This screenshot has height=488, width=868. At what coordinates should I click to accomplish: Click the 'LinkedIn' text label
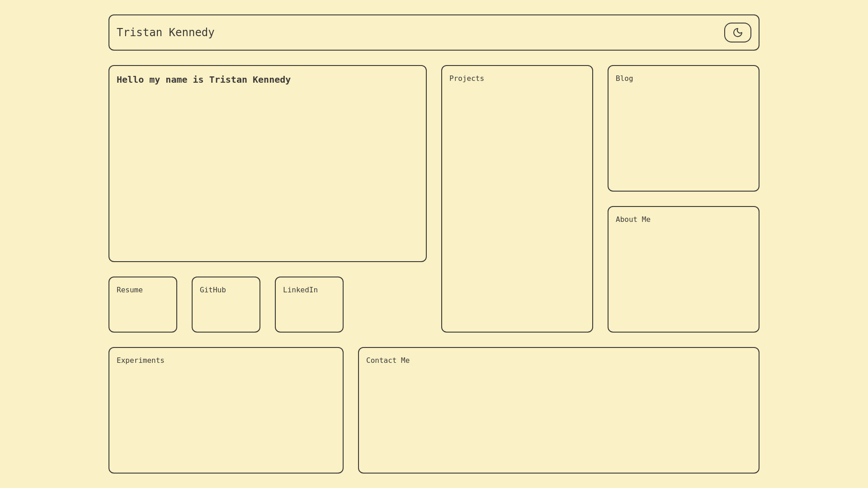coord(300,290)
